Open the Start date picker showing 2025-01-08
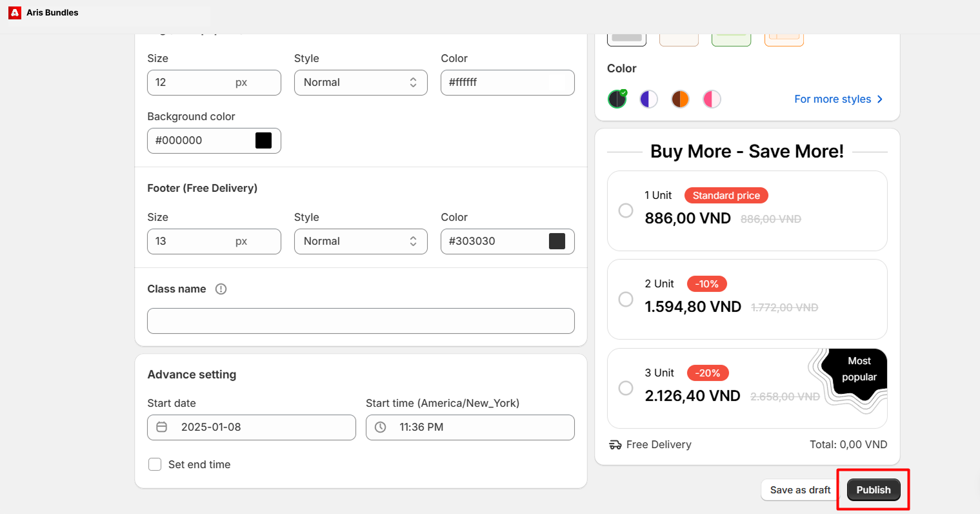Viewport: 980px width, 514px height. (x=252, y=427)
